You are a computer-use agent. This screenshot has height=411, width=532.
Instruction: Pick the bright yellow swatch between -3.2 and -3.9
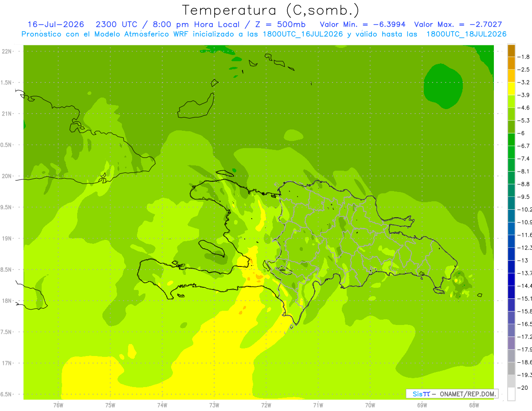511,89
